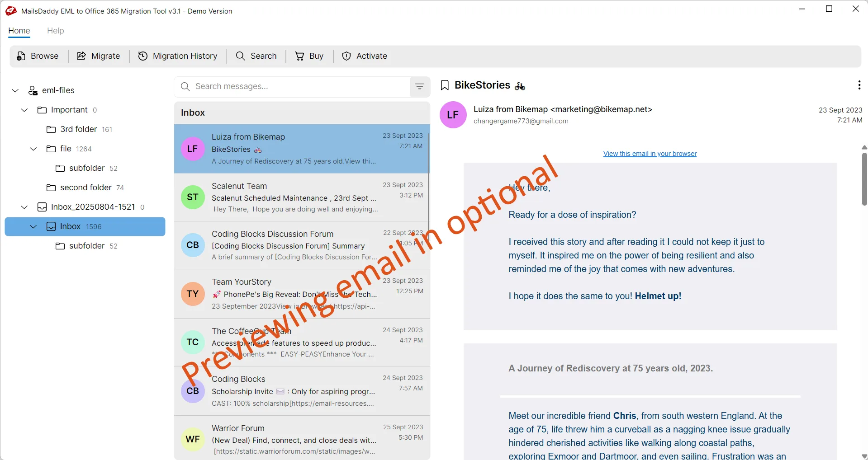The width and height of the screenshot is (868, 460).
Task: Collapse the eml-files tree root
Action: [15, 90]
